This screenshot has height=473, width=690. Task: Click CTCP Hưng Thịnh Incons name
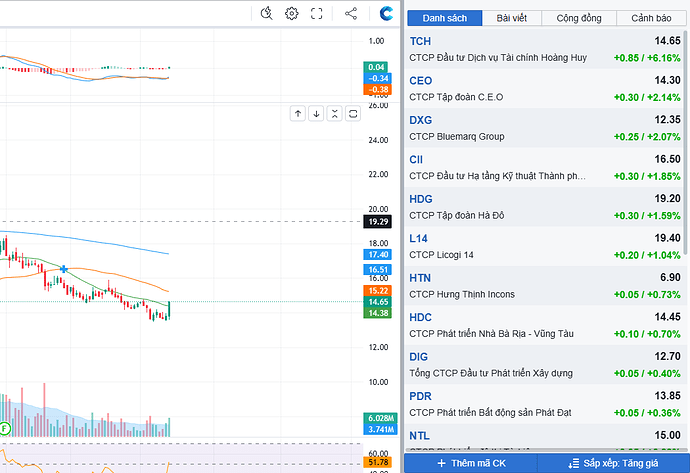pyautogui.click(x=462, y=294)
